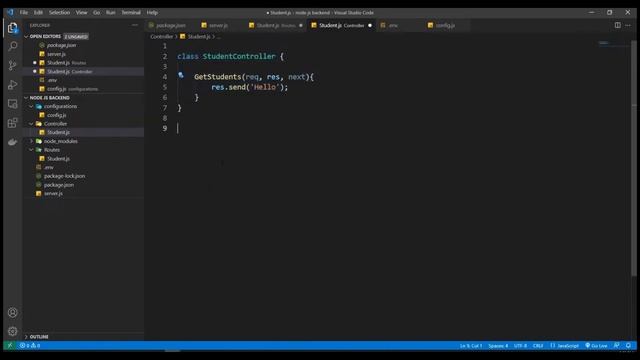Click the feedback icon in status bar
The height and width of the screenshot is (360, 640).
[x=617, y=346]
